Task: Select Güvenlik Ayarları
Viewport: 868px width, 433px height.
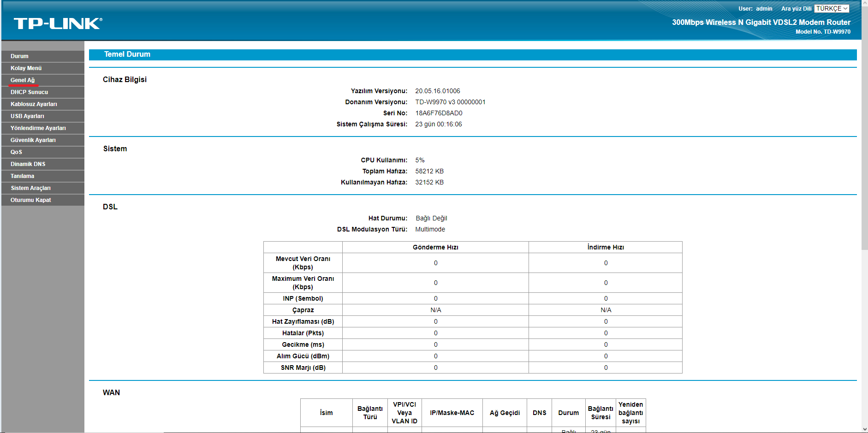Action: (x=35, y=140)
